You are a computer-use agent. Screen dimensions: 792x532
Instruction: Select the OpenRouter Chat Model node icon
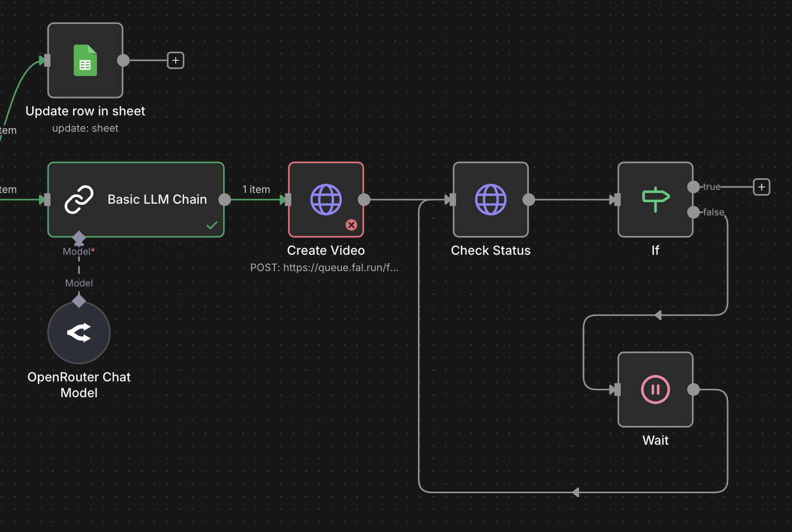coord(79,332)
